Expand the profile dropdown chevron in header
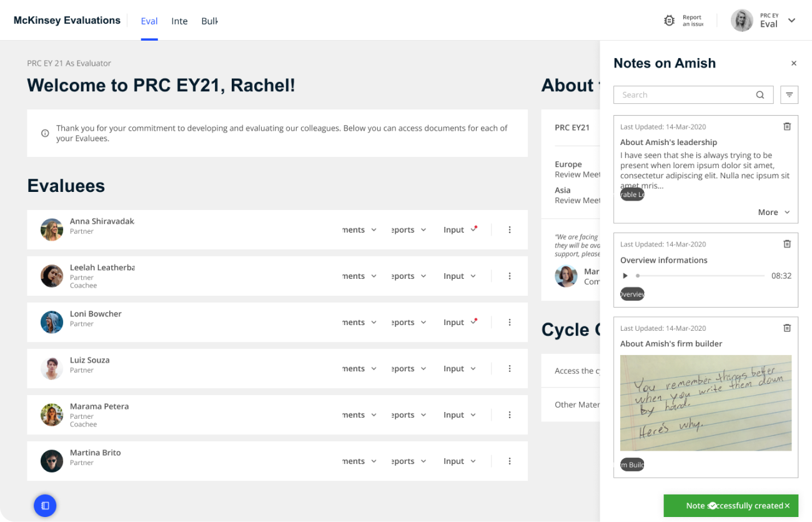 [x=791, y=21]
